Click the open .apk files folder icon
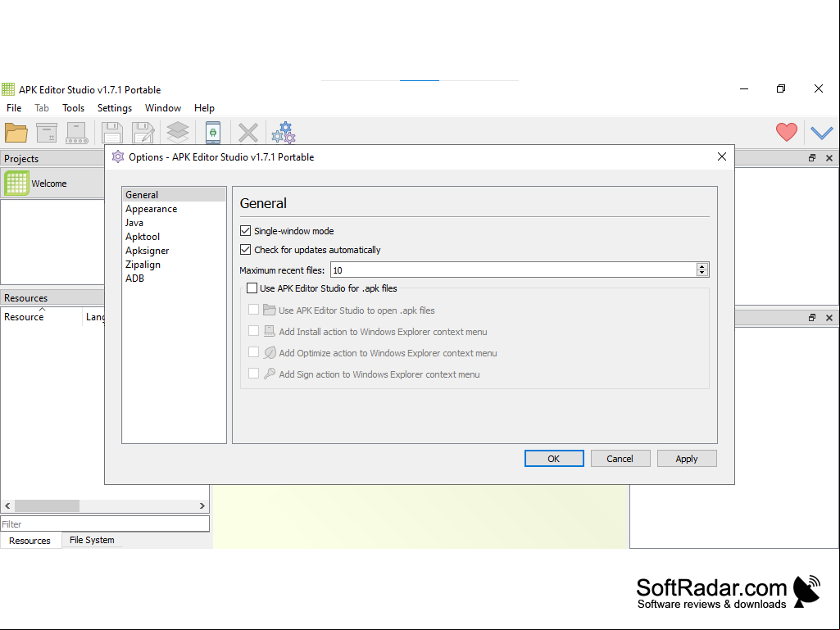Screen dimensions: 840x630 click(270, 310)
